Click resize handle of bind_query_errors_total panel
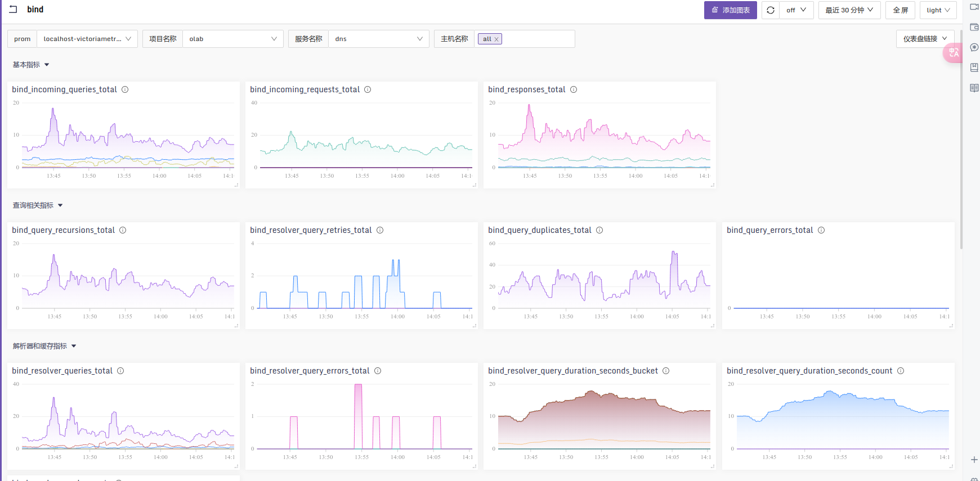The height and width of the screenshot is (481, 980). click(951, 326)
